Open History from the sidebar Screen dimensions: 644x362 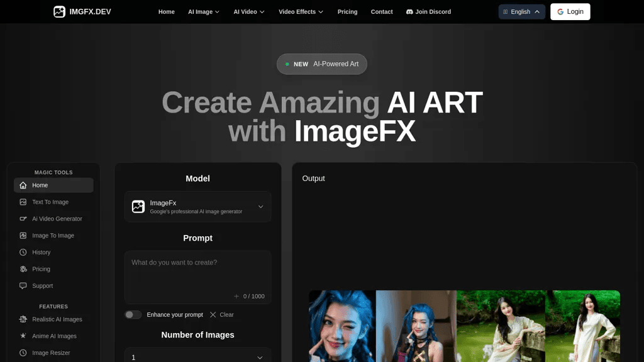pos(53,253)
